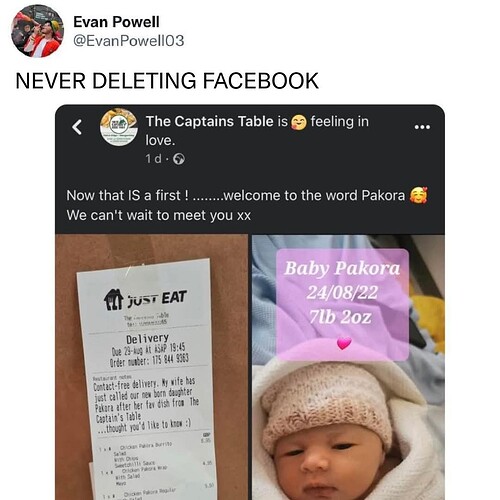500x500 pixels.
Task: Click the Delivery heading on receipt
Action: (147, 339)
